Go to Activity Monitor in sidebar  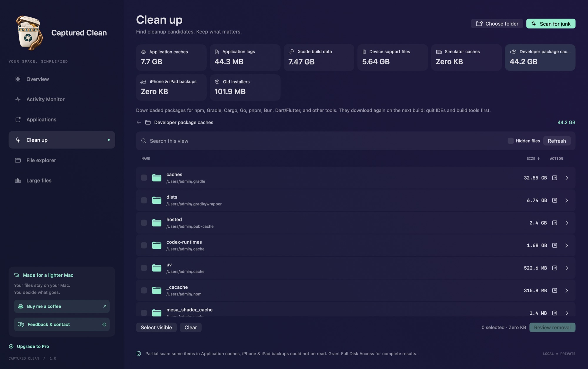click(x=62, y=99)
